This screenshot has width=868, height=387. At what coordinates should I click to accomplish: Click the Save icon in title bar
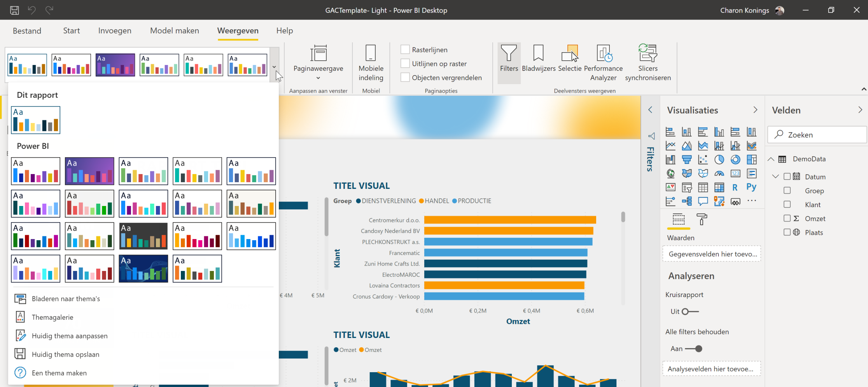[14, 10]
